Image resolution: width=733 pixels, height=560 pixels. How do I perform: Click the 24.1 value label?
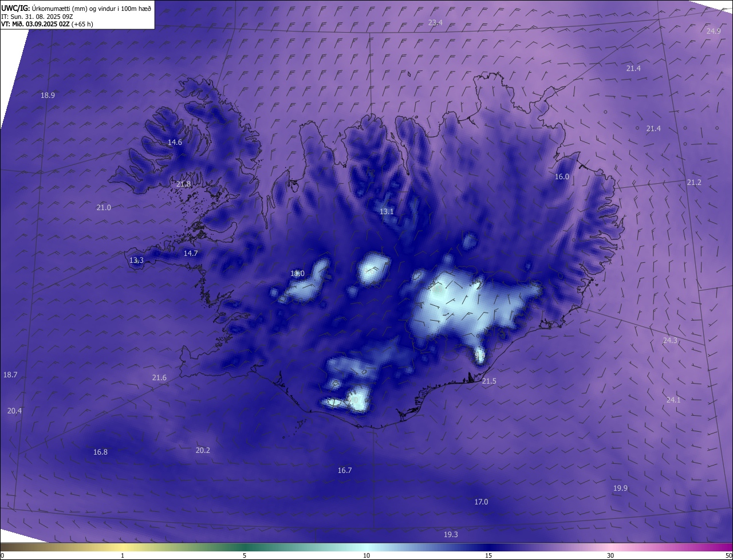[673, 400]
